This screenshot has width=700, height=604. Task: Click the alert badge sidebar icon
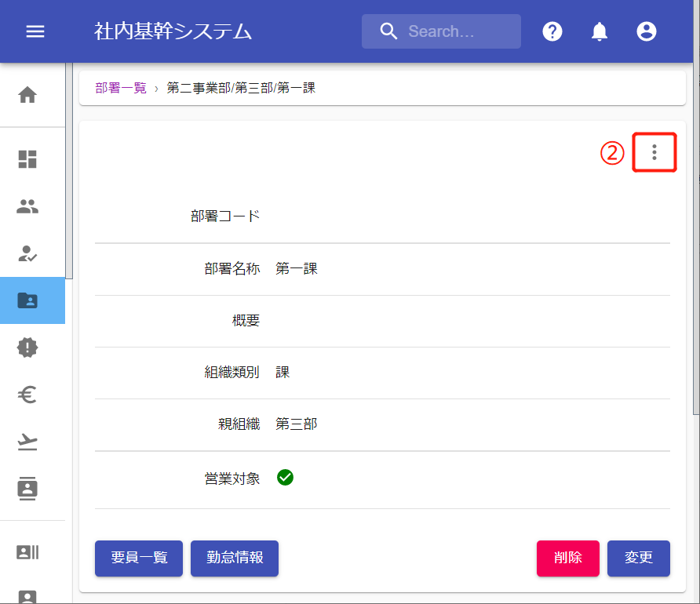(27, 347)
